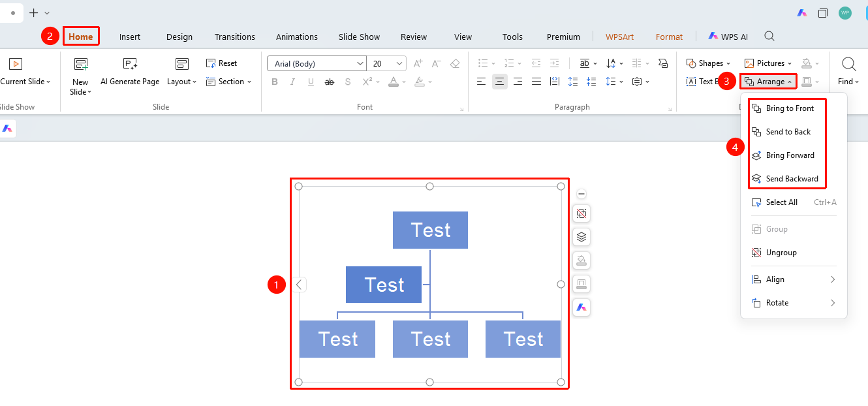Click the floating WPS AI icon beside diagram
The width and height of the screenshot is (868, 406).
tap(581, 307)
